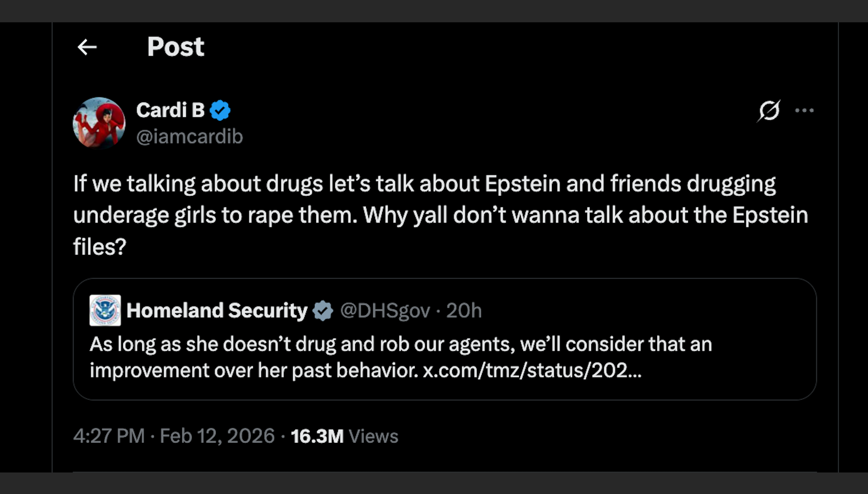Click Cardi B's display name
The height and width of the screenshot is (494, 868).
[x=171, y=110]
